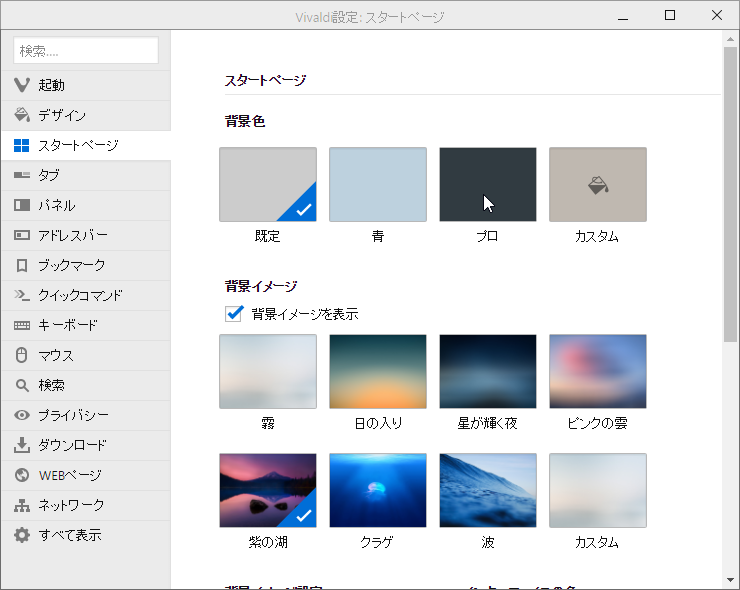
Task: Click the アドレスバー label in sidebar
Action: tap(73, 235)
